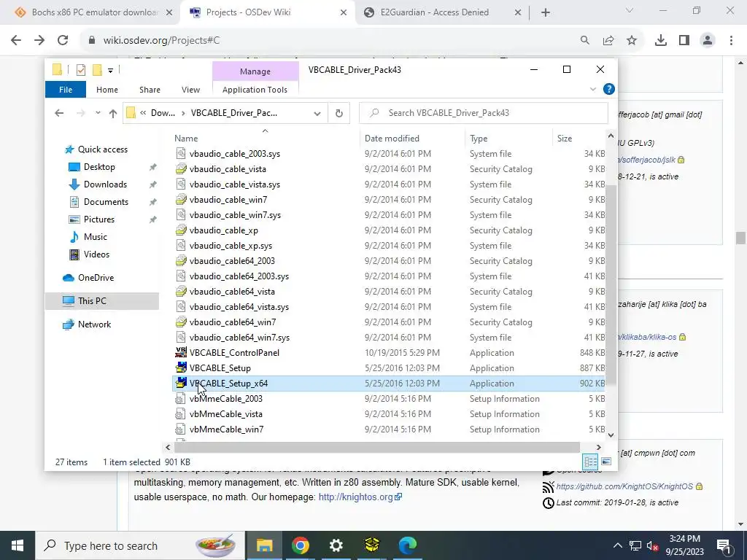
Task: Switch to the Share ribbon tab
Action: [150, 90]
